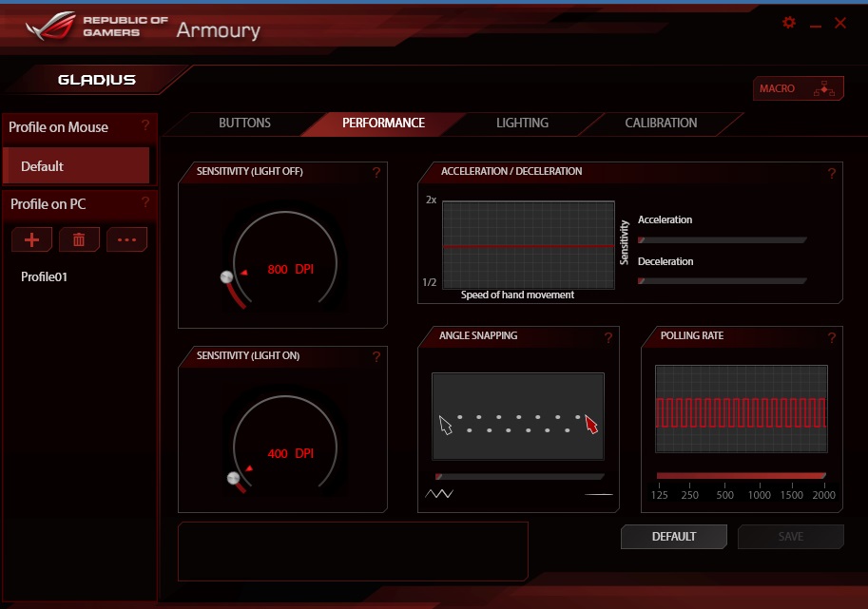Image resolution: width=868 pixels, height=609 pixels.
Task: Click the zigzag line angle snapping icon
Action: click(439, 493)
